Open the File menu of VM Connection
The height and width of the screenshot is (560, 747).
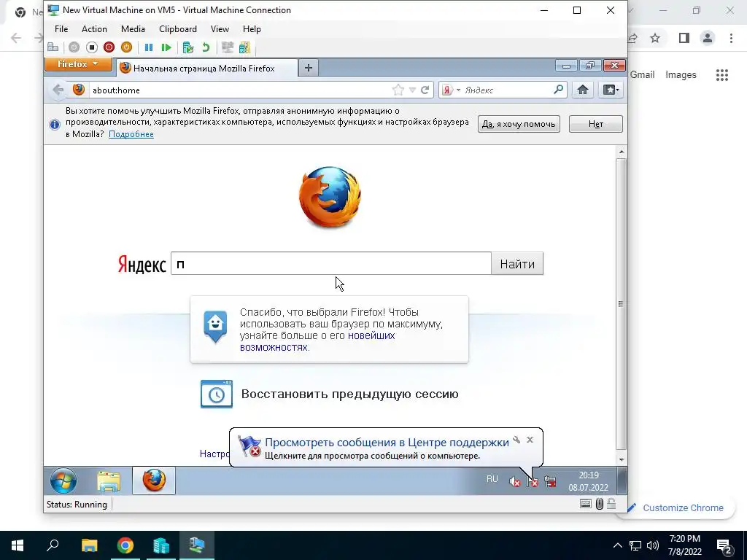point(61,29)
